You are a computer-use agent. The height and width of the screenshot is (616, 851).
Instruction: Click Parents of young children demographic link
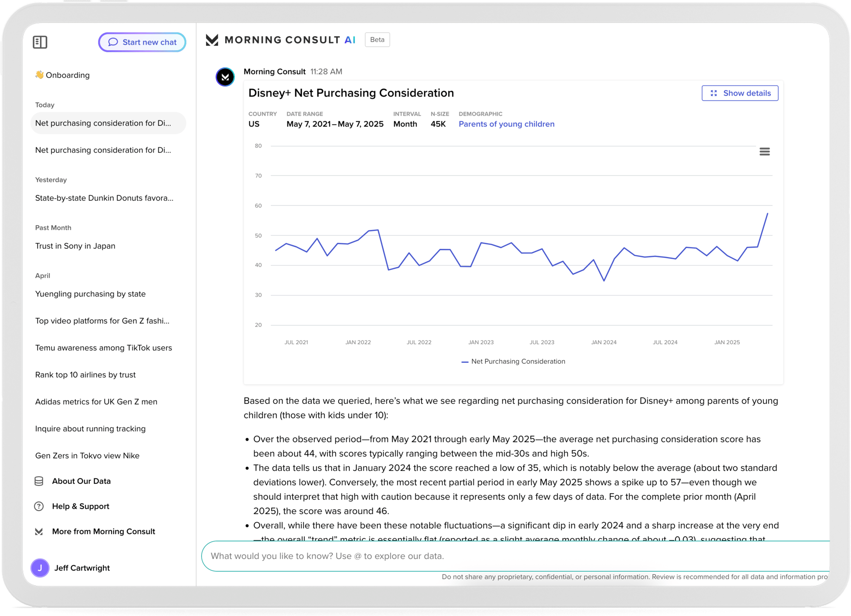[x=506, y=124]
